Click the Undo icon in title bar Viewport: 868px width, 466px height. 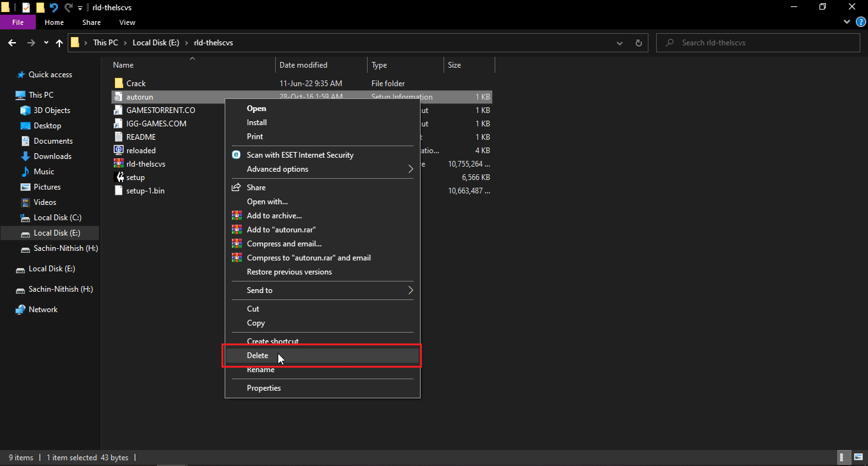(x=54, y=8)
